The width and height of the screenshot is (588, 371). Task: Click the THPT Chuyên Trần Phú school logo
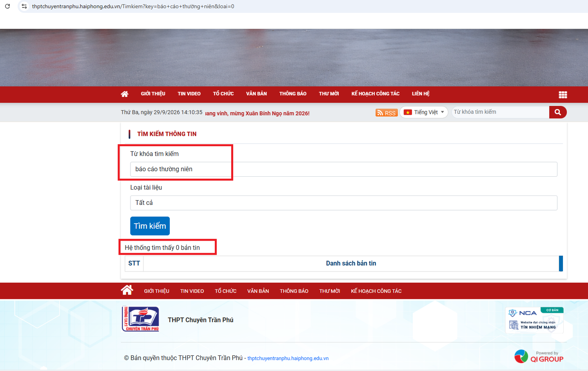pos(140,319)
